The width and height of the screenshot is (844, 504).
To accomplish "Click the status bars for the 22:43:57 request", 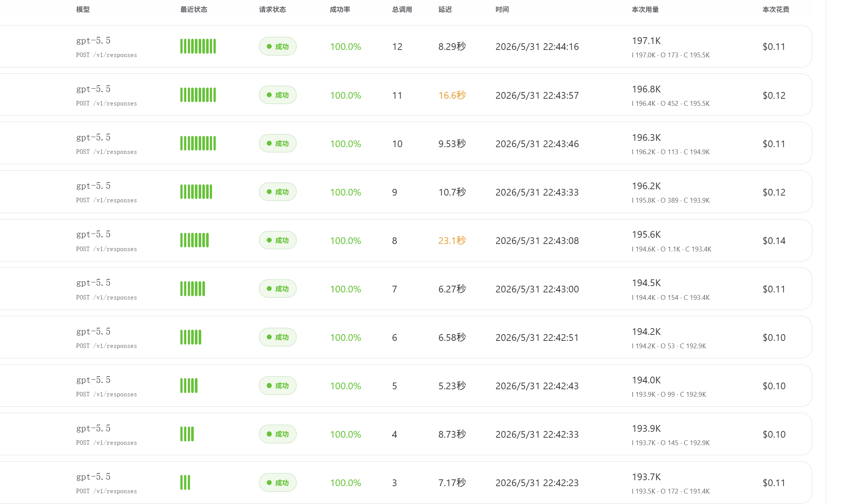I will pos(198,95).
